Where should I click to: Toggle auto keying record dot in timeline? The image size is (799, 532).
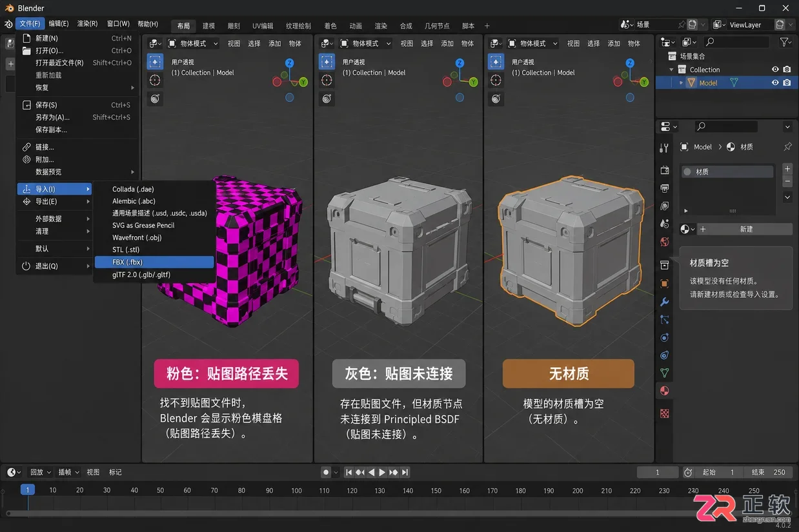tap(326, 472)
